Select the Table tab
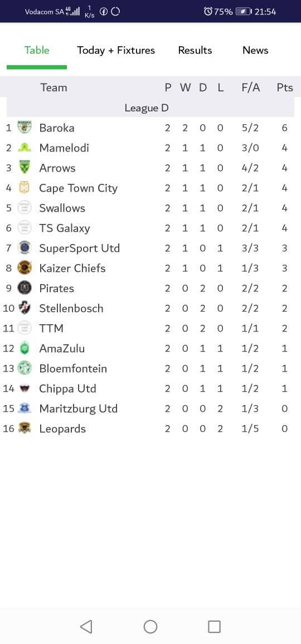 pos(37,50)
